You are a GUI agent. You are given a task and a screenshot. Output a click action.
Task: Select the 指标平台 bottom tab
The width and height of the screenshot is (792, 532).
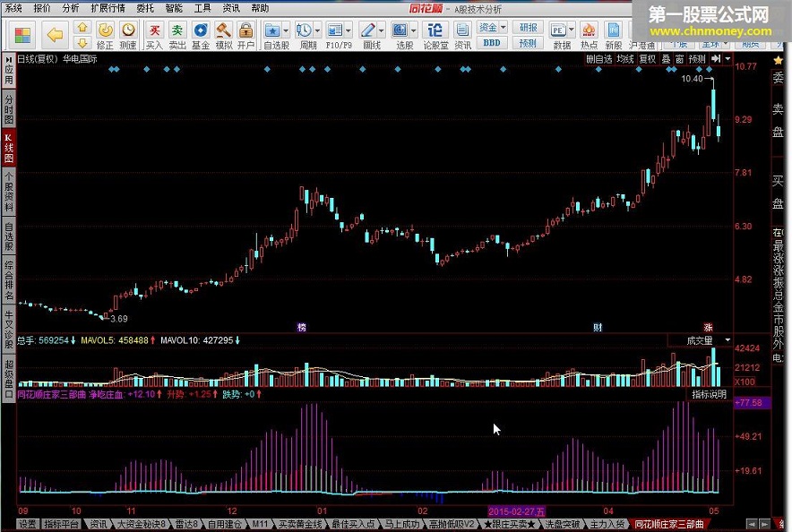(61, 525)
